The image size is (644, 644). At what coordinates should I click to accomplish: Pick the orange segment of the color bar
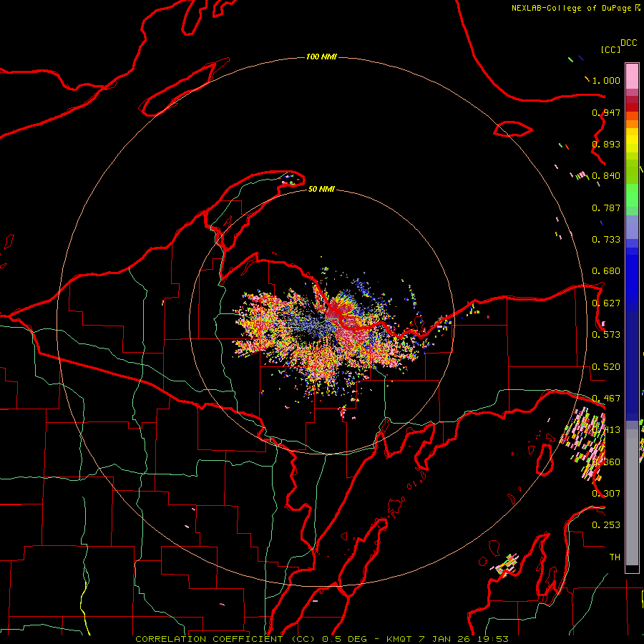pos(632,124)
